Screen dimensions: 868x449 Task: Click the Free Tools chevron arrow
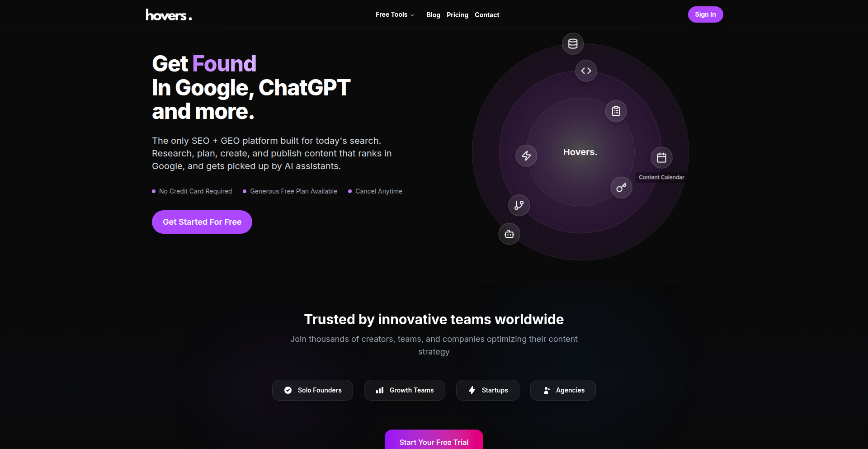(412, 15)
